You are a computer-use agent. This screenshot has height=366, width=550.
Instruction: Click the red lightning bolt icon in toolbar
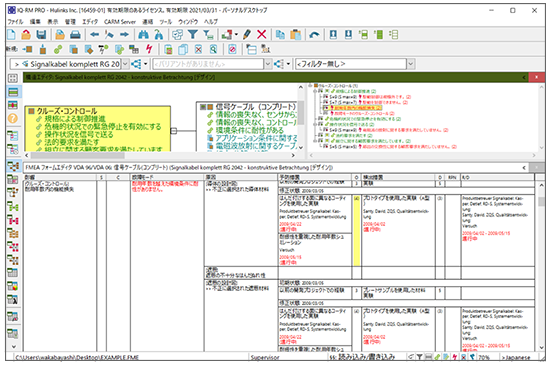coord(149,49)
